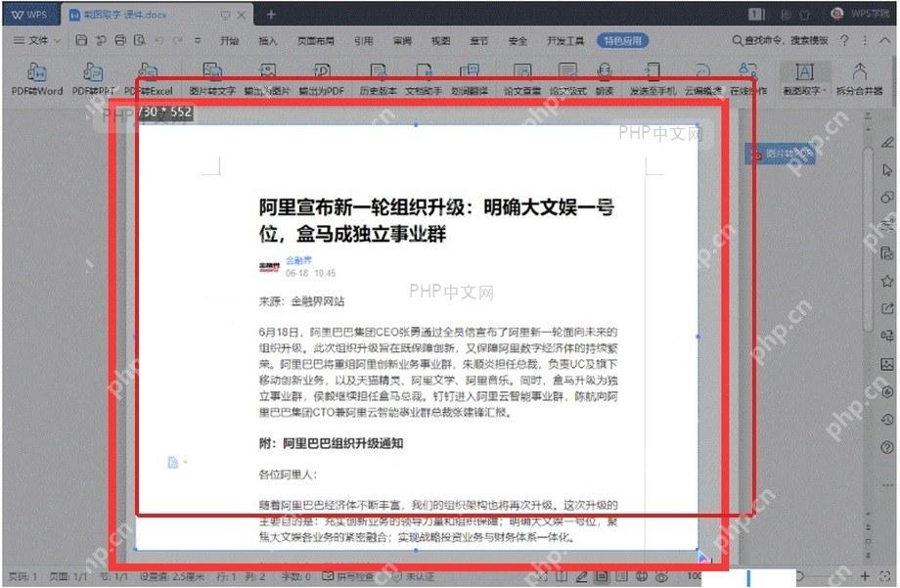Click the redo arrow icon
This screenshot has width=900, height=588.
coord(178,40)
